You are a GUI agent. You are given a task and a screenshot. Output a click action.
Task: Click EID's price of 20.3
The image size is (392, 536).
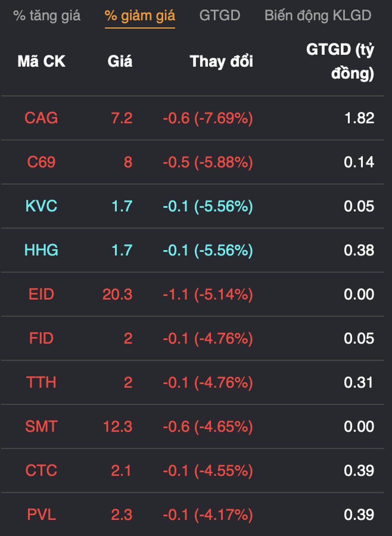[x=117, y=295]
